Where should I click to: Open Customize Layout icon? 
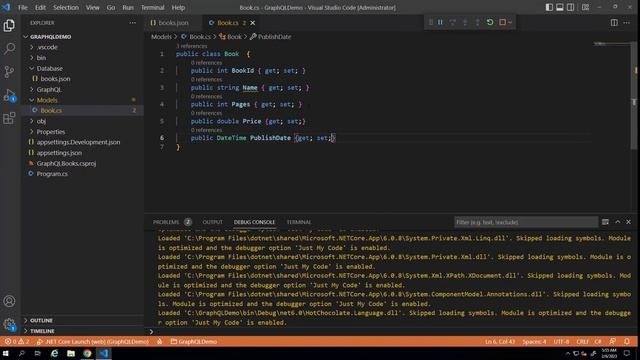585,7
